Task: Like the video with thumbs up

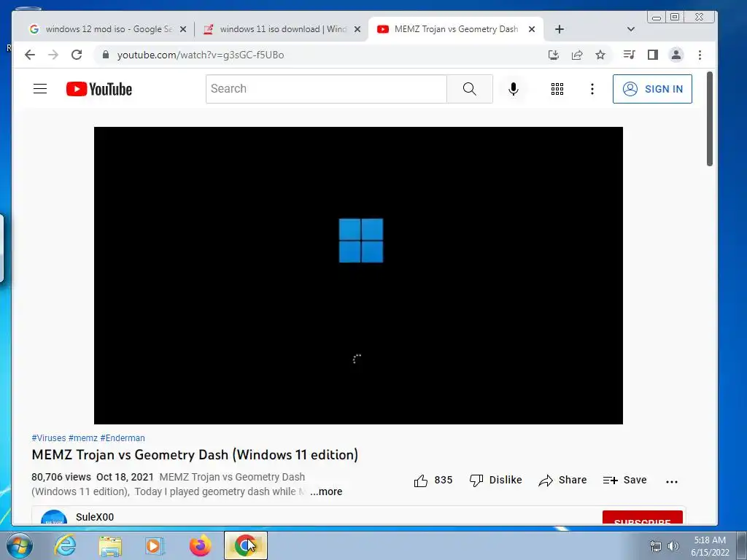Action: [x=433, y=480]
